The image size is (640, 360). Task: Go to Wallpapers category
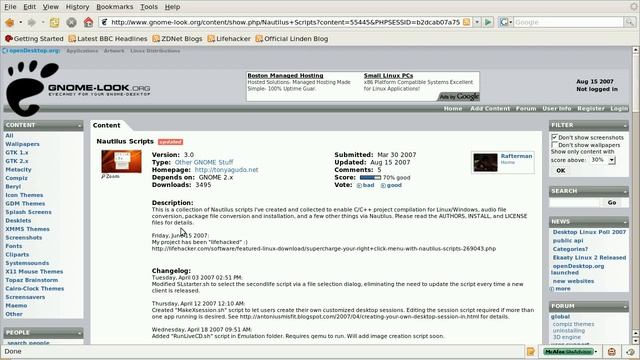[22, 144]
